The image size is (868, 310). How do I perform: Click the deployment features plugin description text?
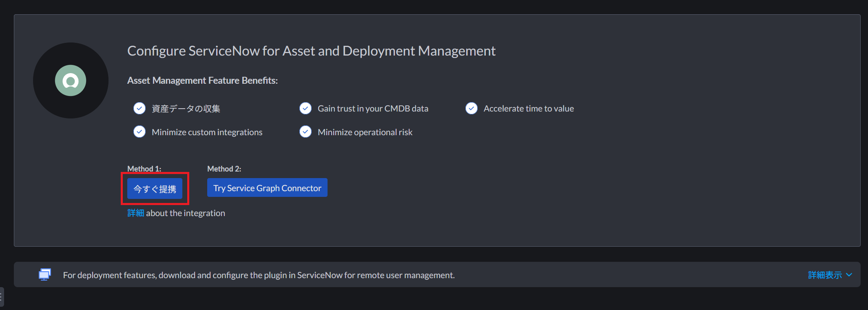259,275
